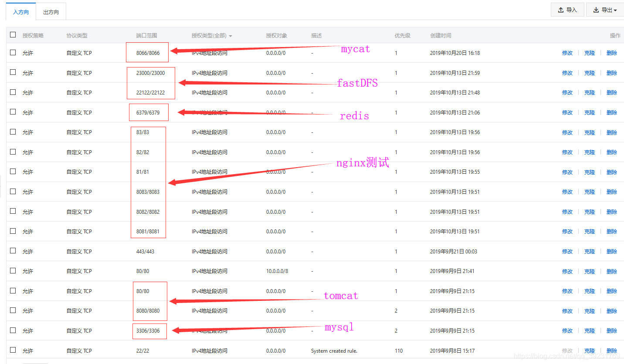Click 修改 for the 23000/23000 rule
The height and width of the screenshot is (364, 624).
click(x=567, y=73)
